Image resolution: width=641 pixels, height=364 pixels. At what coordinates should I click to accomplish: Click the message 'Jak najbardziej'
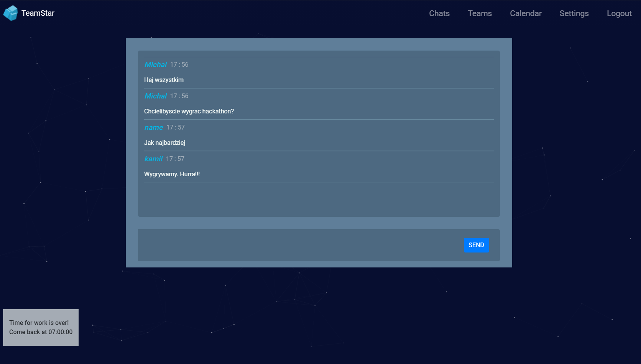(164, 143)
